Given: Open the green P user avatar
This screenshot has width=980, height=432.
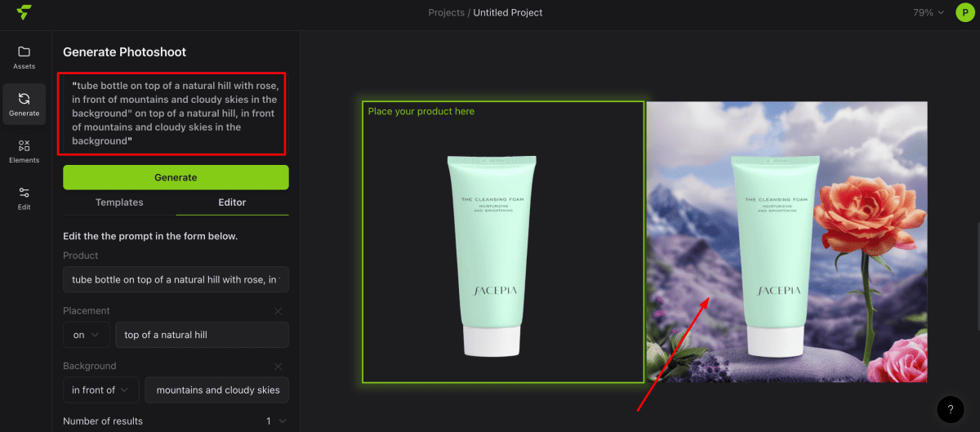Looking at the screenshot, I should pyautogui.click(x=964, y=12).
